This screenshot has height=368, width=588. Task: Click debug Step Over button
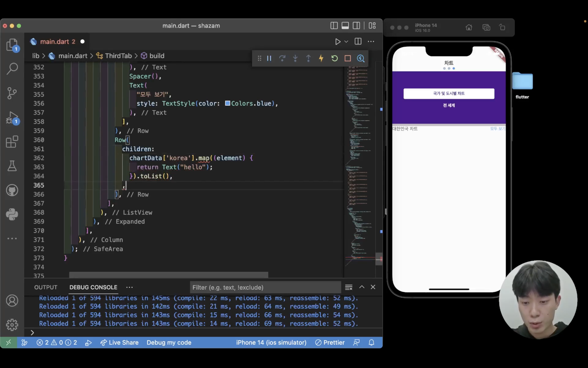[x=282, y=58]
